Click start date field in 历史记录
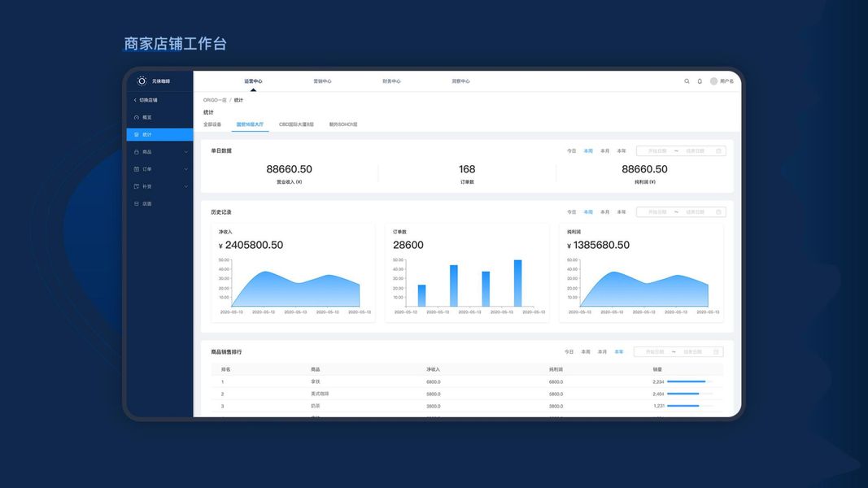The image size is (868, 488). (x=656, y=212)
